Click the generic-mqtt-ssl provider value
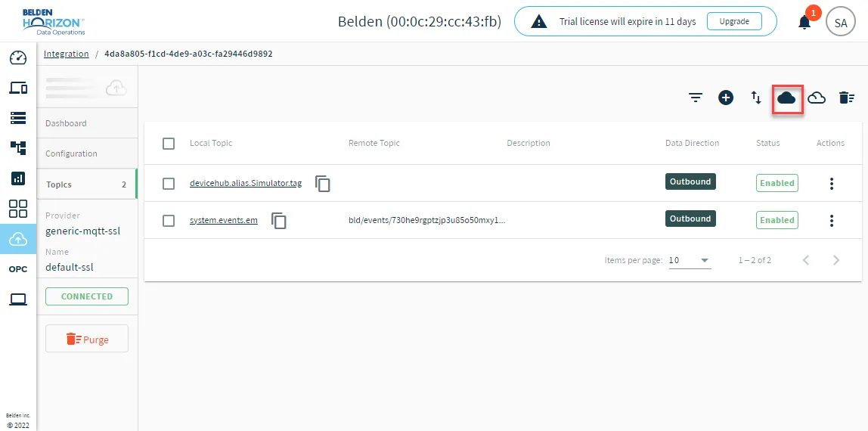The width and height of the screenshot is (868, 431). (x=82, y=231)
